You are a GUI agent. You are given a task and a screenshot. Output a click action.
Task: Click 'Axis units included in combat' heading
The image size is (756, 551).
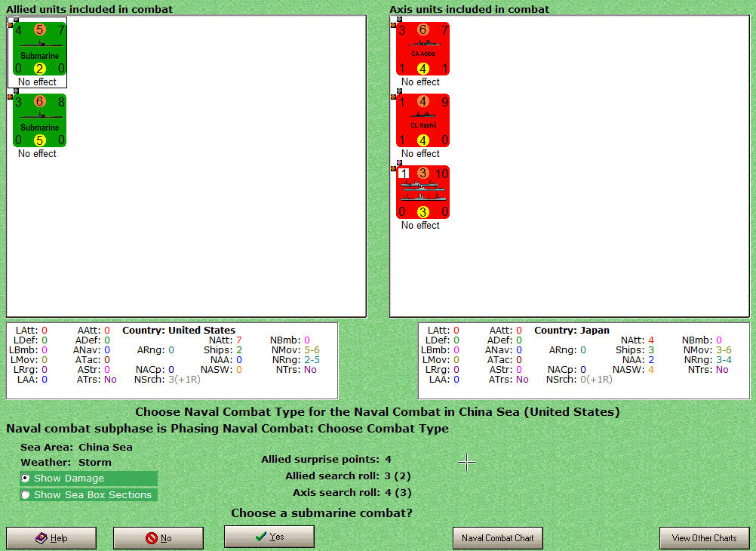(x=469, y=9)
